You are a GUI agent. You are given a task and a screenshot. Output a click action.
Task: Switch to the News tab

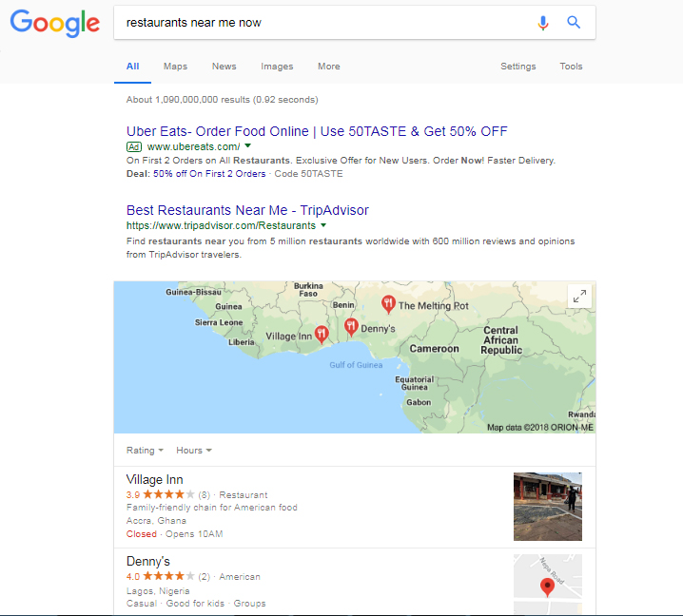pyautogui.click(x=224, y=67)
